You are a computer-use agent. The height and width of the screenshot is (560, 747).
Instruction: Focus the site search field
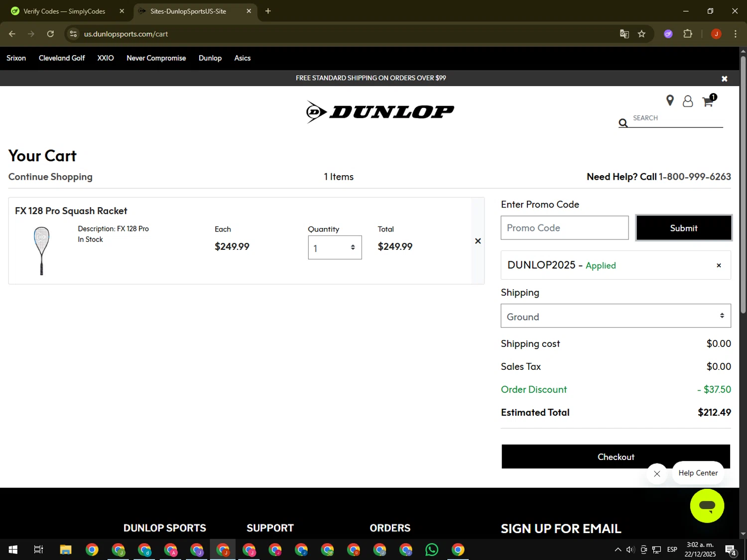pyautogui.click(x=677, y=118)
